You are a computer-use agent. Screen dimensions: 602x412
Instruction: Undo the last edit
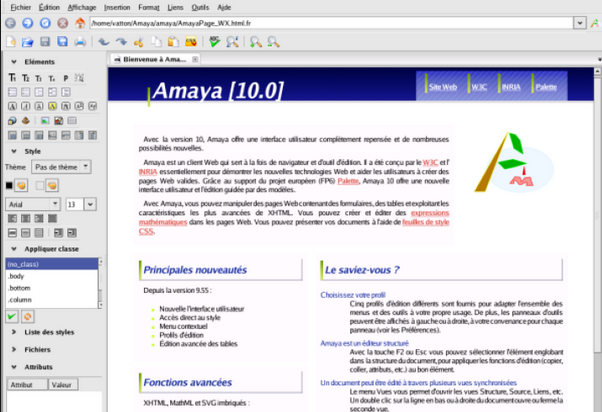coord(104,41)
